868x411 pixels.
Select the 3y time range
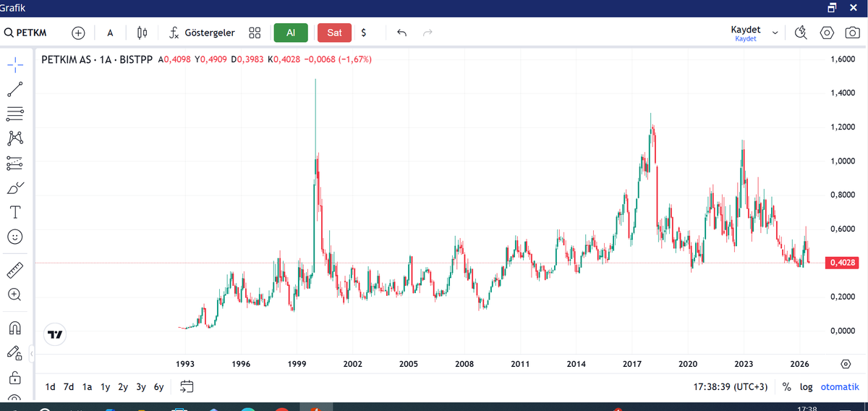(141, 386)
